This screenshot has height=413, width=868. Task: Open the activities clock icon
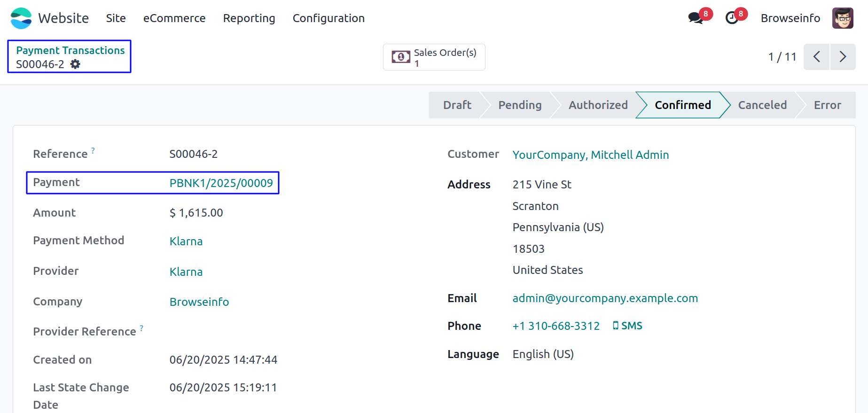click(732, 18)
